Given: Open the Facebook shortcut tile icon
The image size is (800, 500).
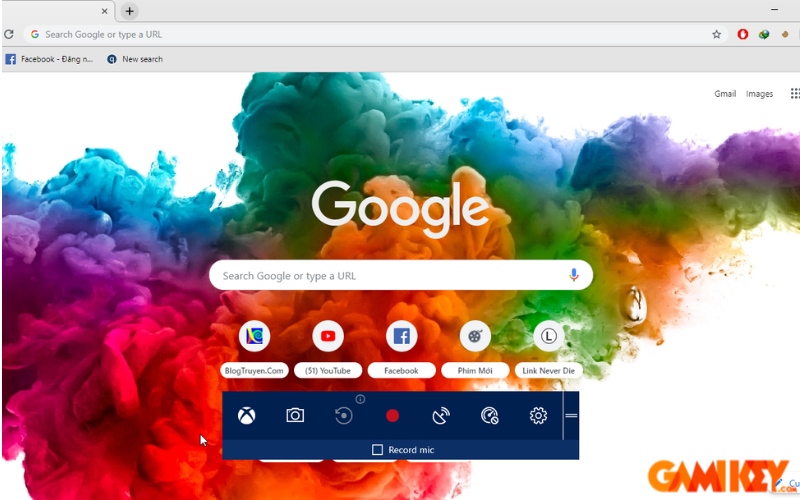Looking at the screenshot, I should coord(402,336).
